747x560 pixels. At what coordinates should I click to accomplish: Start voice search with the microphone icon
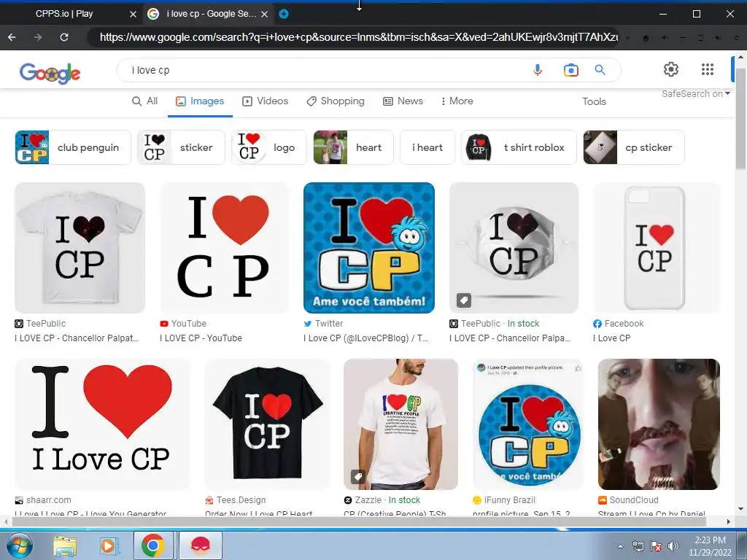[538, 70]
